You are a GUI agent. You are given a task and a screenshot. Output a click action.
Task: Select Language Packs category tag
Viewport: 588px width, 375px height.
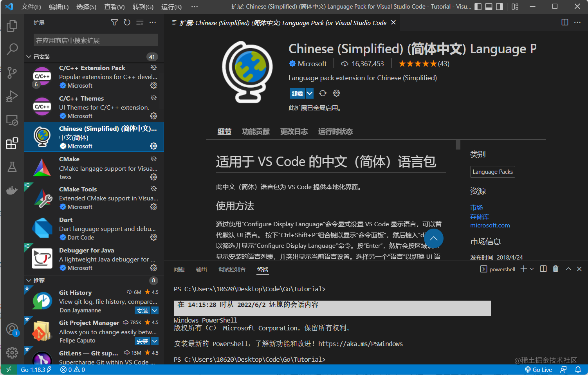(x=492, y=171)
